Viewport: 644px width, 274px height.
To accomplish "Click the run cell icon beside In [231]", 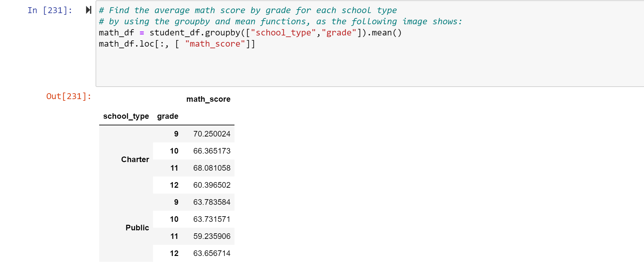I will (88, 10).
